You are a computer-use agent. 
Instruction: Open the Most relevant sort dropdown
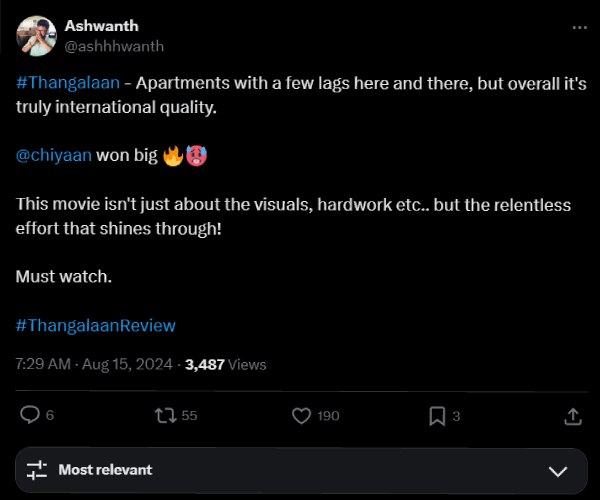tap(105, 470)
